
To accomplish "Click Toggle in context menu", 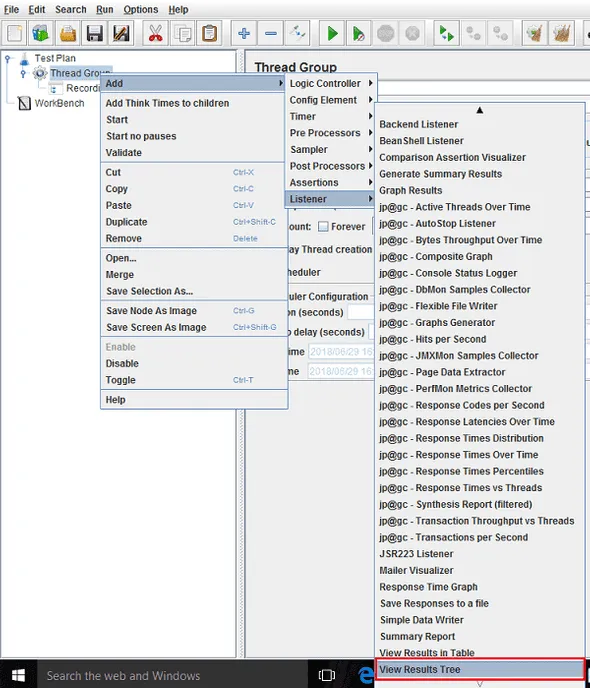I will 194,380.
